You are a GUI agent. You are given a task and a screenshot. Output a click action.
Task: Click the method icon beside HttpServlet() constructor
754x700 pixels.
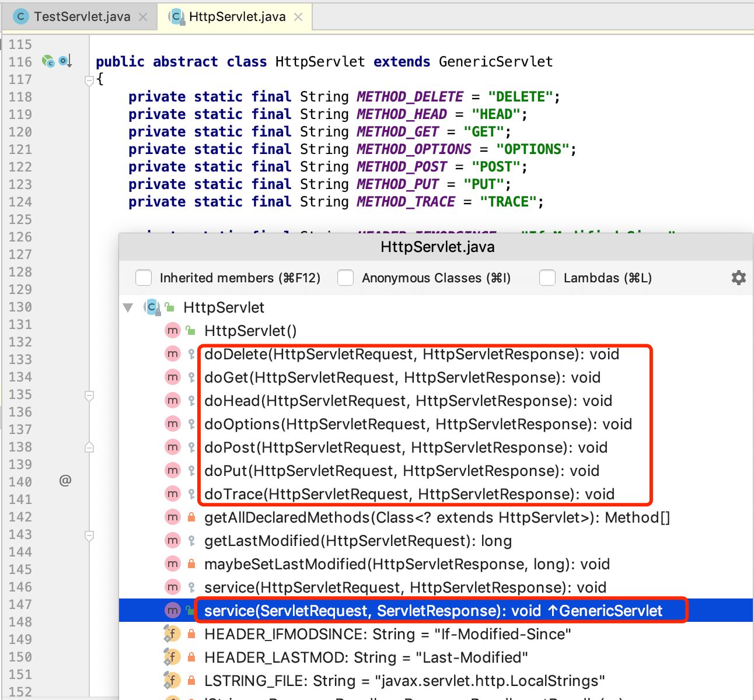[172, 331]
